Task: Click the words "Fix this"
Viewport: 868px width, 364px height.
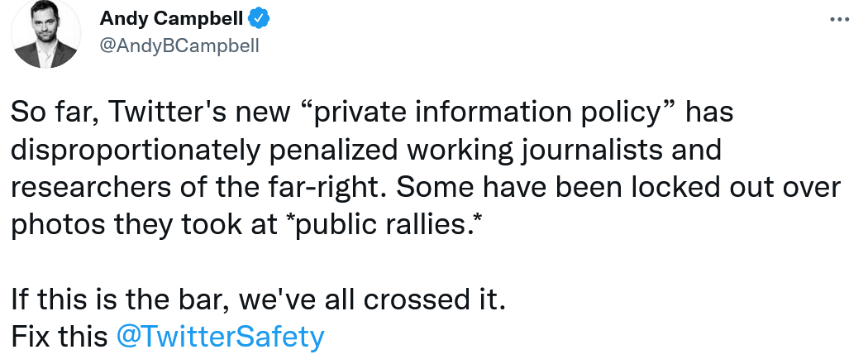Action: pos(59,337)
